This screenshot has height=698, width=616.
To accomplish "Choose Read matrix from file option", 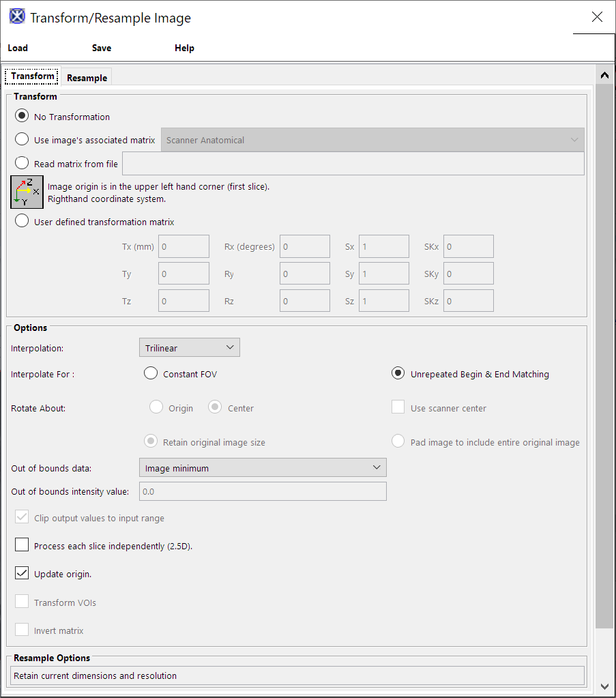I will pos(22,164).
